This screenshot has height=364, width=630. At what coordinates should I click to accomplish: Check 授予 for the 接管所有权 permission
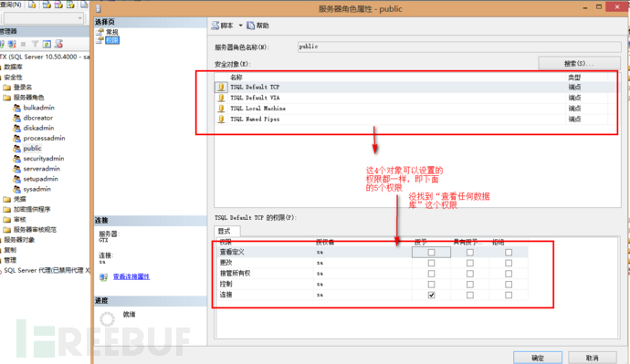coord(431,274)
